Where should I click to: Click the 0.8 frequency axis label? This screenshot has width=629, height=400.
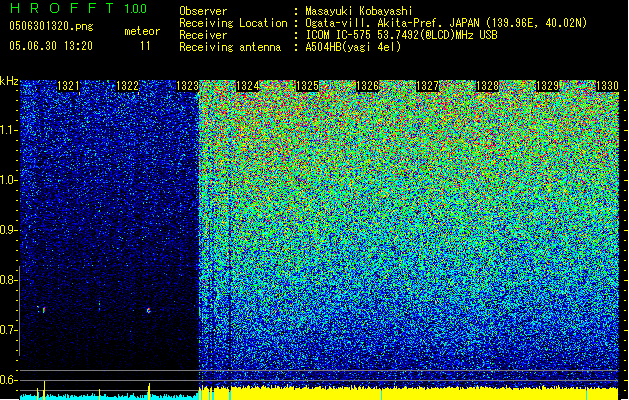[8, 280]
